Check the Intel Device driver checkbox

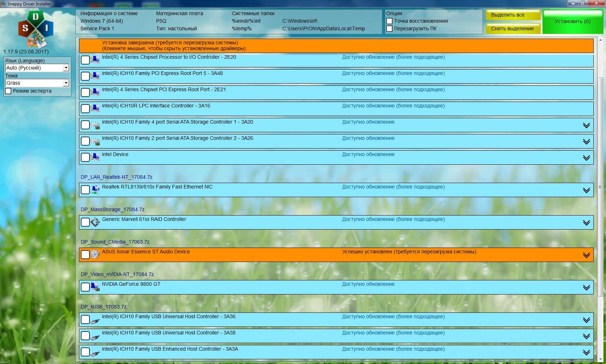click(x=85, y=157)
